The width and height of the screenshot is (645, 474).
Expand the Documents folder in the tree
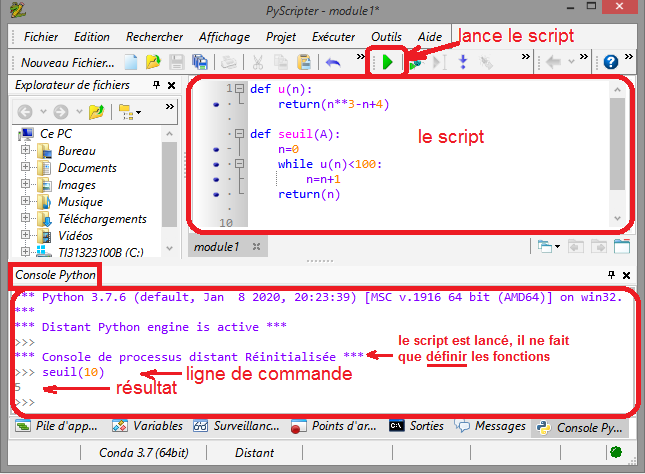coord(26,168)
